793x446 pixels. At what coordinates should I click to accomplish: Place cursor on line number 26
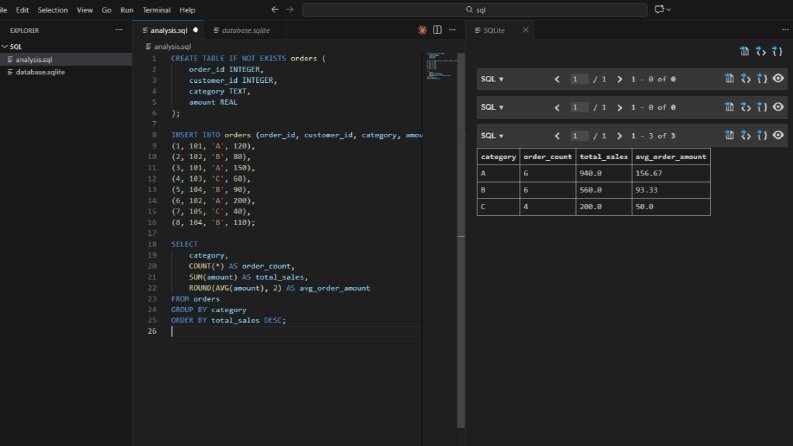(x=152, y=331)
